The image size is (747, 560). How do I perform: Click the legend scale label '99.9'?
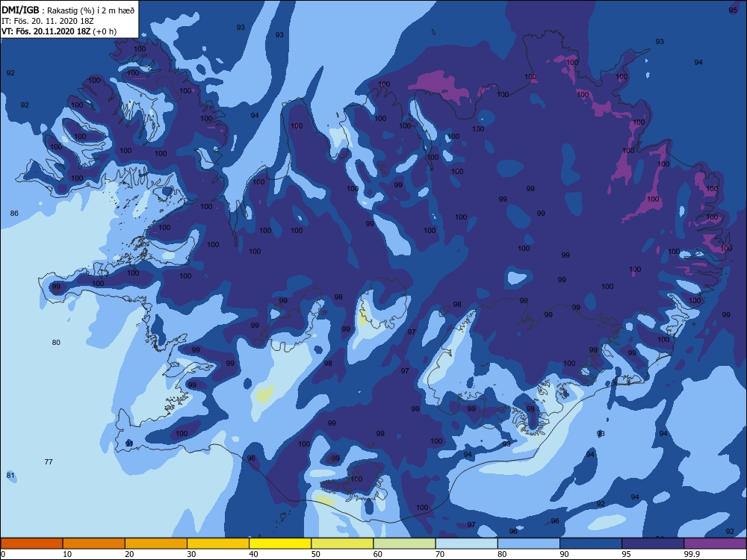pos(692,554)
